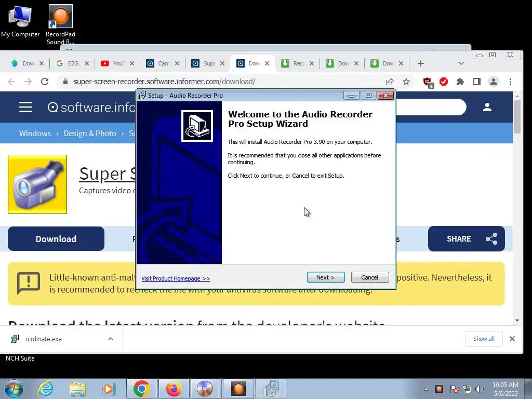Click the scrollbar down arrow
This screenshot has width=532, height=399.
click(517, 320)
